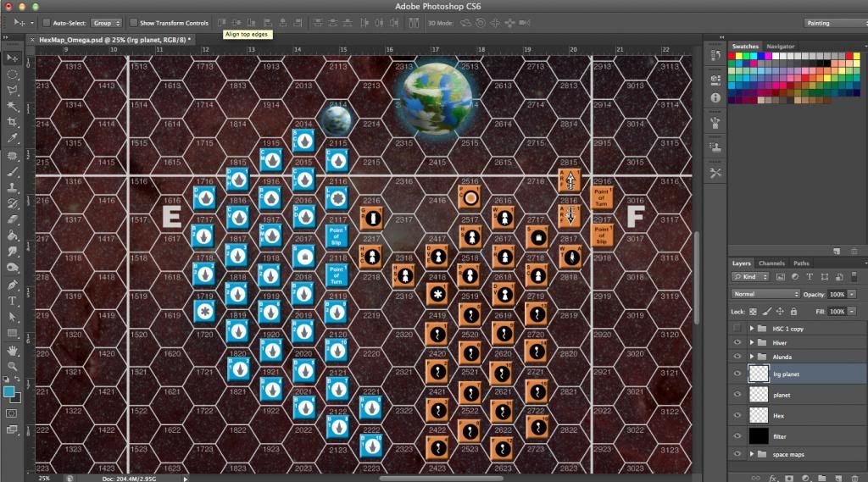868x482 pixels.
Task: Click the 3D Roll mode icon
Action: pyautogui.click(x=481, y=23)
